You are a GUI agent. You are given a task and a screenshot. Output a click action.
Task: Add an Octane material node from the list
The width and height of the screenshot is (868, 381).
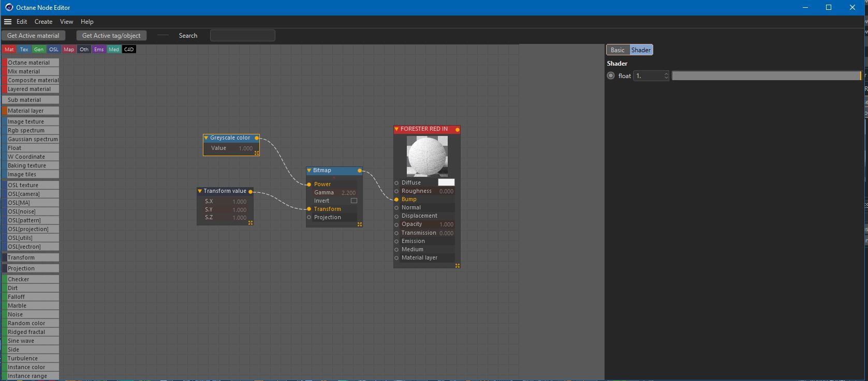[31, 63]
